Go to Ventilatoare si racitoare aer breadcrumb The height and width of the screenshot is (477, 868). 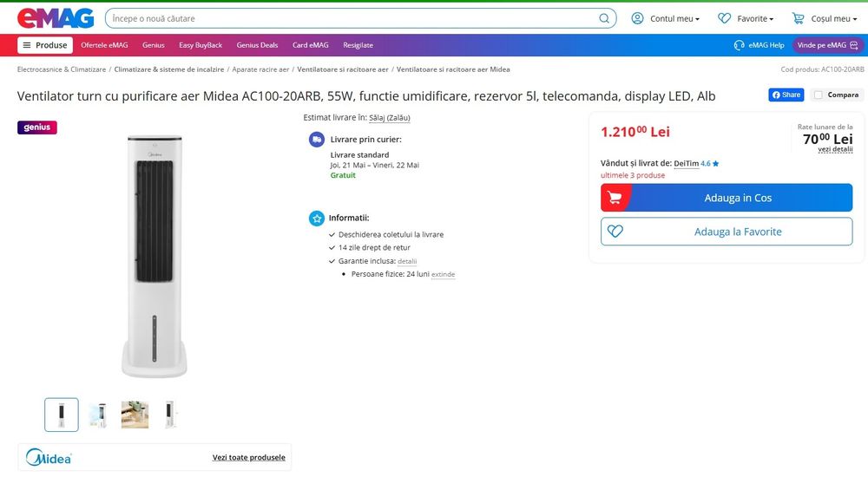click(343, 69)
